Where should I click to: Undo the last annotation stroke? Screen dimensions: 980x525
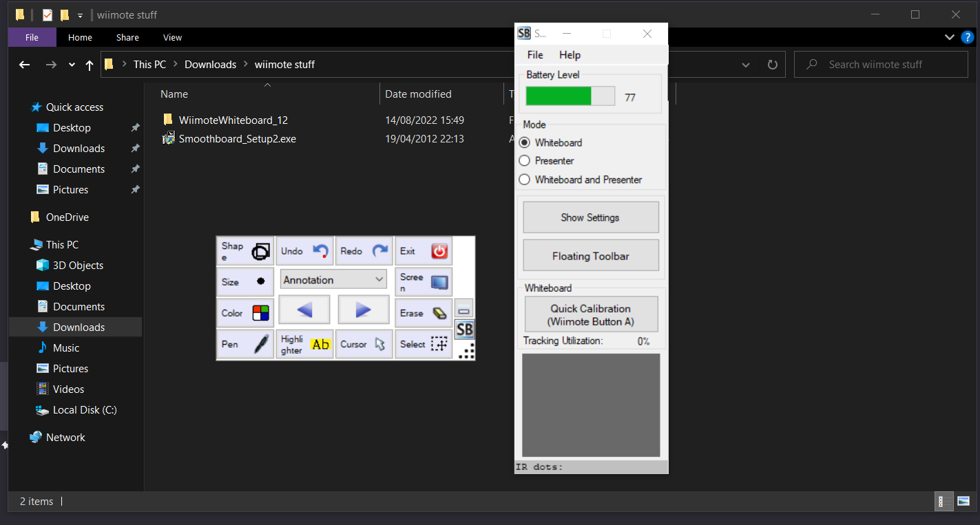coord(304,251)
